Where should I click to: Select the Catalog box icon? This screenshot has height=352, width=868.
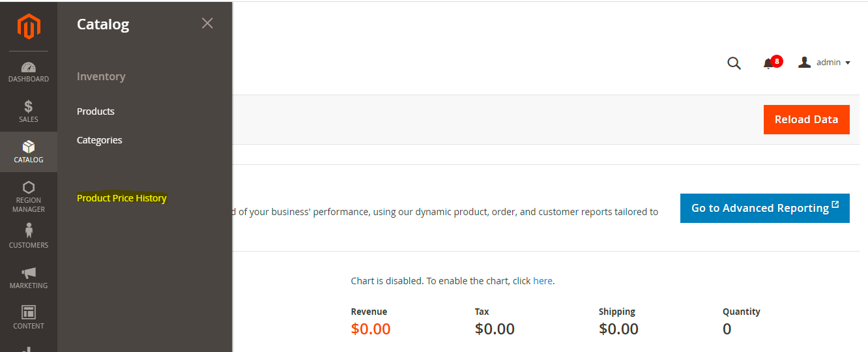(29, 147)
